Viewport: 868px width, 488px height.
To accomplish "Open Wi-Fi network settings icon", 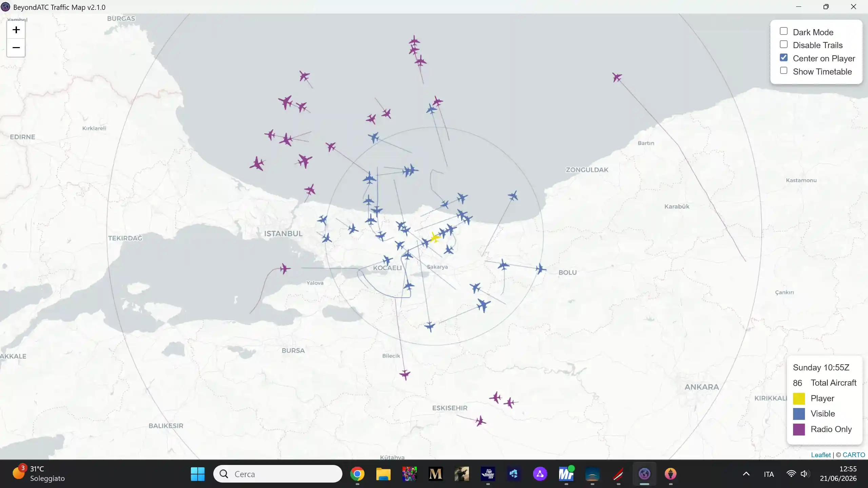I will [791, 474].
